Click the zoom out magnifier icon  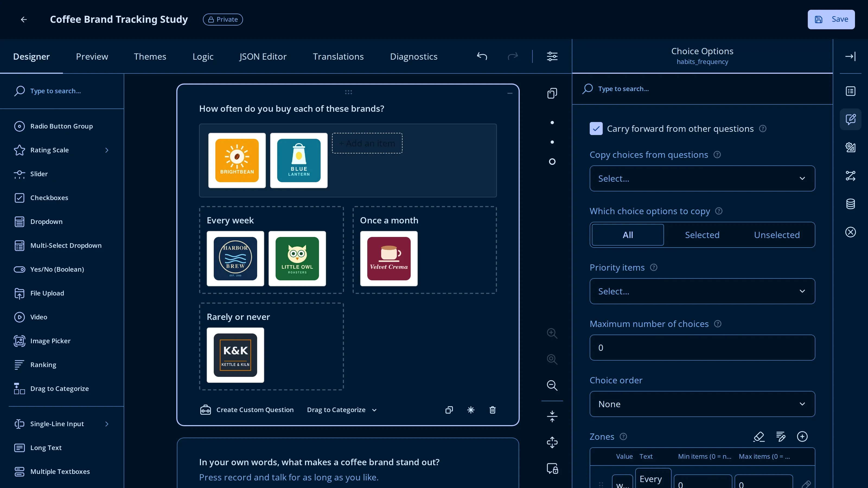552,385
